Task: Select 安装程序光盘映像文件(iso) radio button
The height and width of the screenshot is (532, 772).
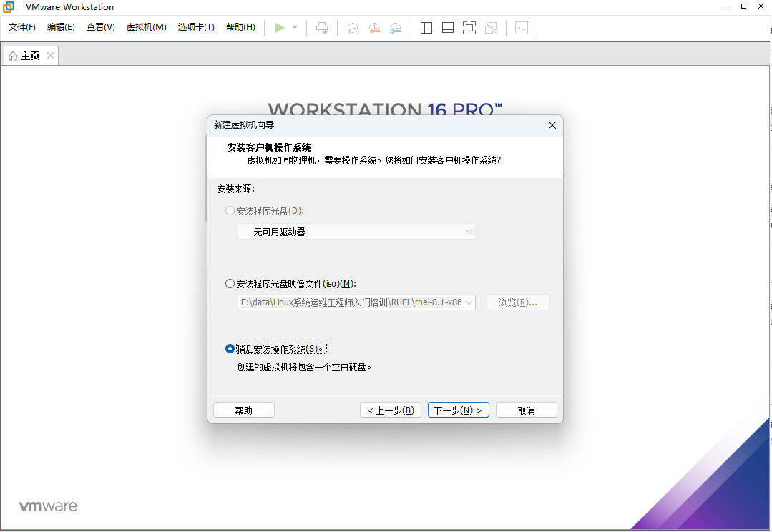Action: click(230, 283)
